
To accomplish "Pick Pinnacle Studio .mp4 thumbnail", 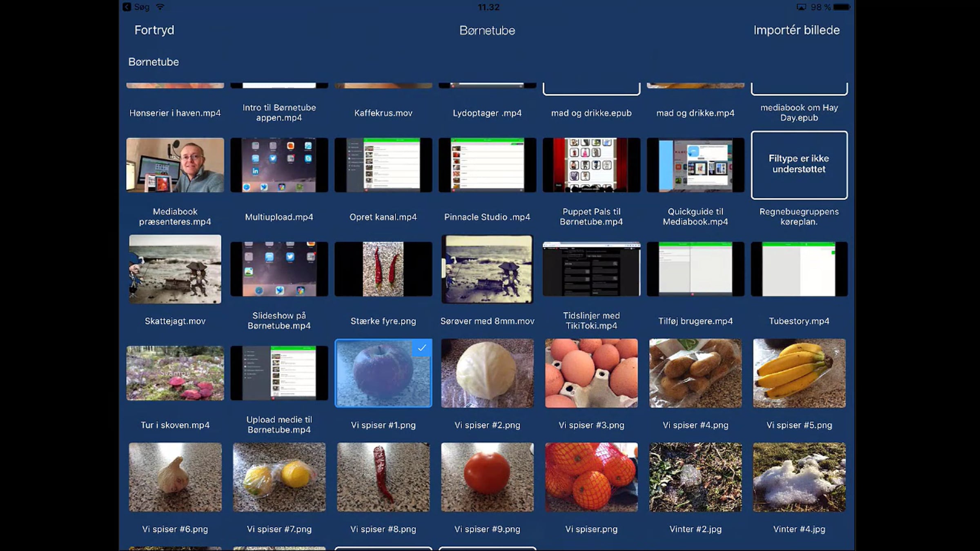I will tap(487, 165).
